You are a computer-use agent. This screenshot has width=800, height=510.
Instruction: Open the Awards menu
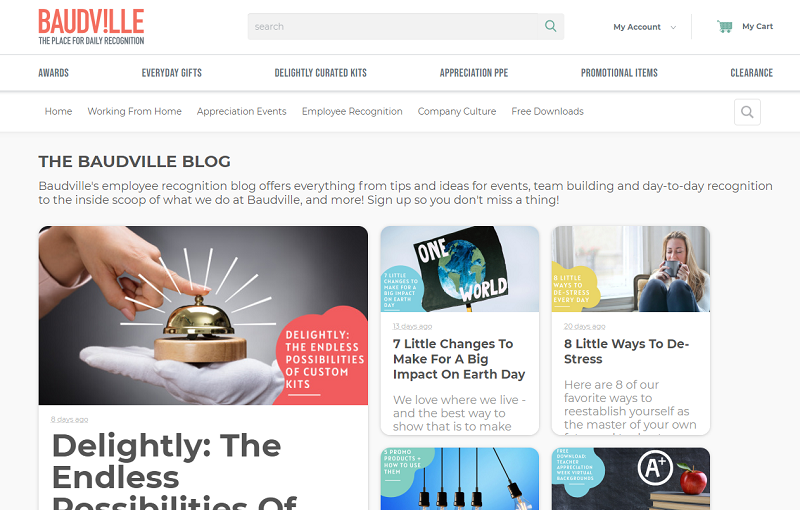pos(54,73)
